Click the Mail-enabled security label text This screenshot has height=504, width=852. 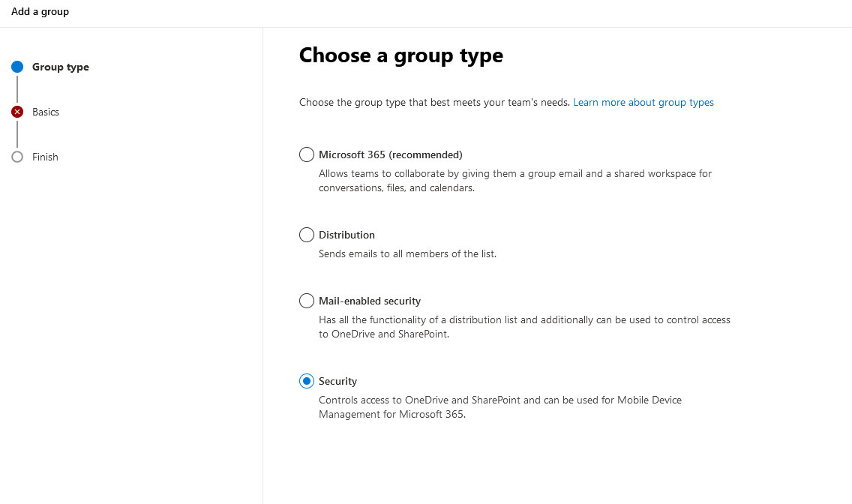370,301
